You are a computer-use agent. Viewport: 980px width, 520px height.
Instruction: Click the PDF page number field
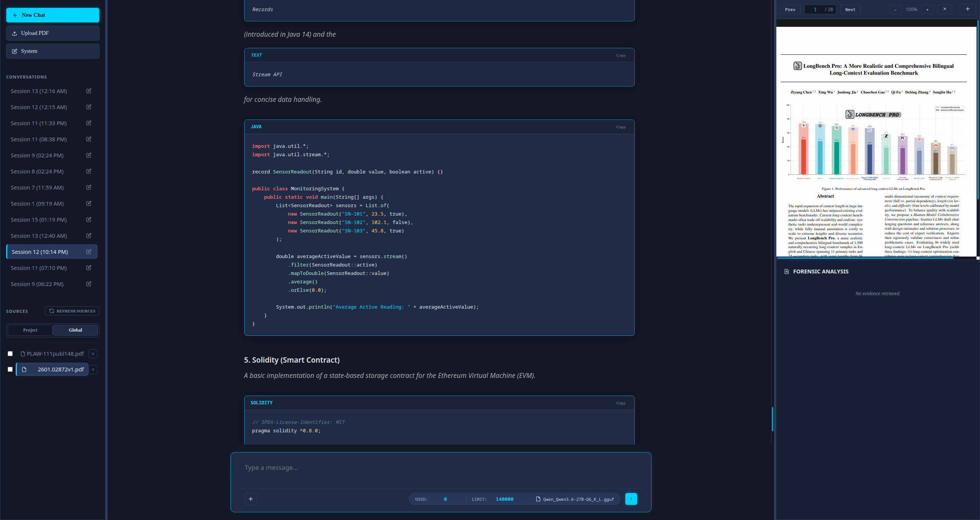point(815,10)
